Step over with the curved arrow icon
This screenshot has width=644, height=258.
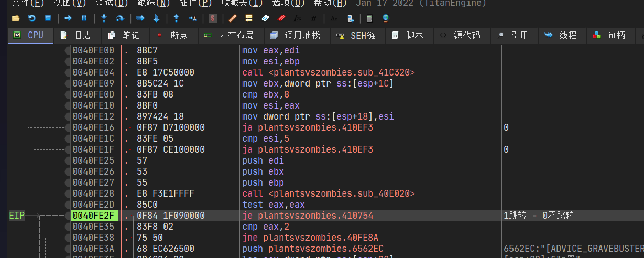coord(120,18)
